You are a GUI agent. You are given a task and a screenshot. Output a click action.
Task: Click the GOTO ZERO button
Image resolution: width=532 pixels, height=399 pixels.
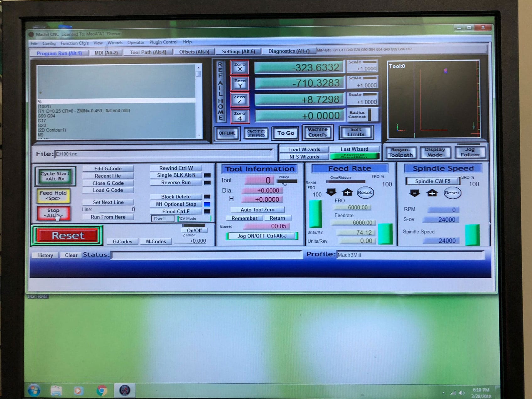(x=256, y=133)
